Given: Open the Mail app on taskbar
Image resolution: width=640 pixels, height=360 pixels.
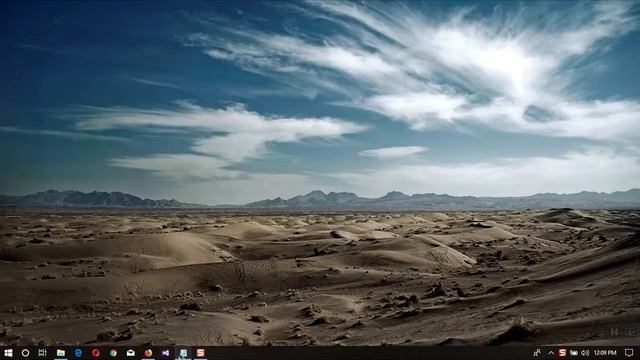Looking at the screenshot, I should [131, 353].
